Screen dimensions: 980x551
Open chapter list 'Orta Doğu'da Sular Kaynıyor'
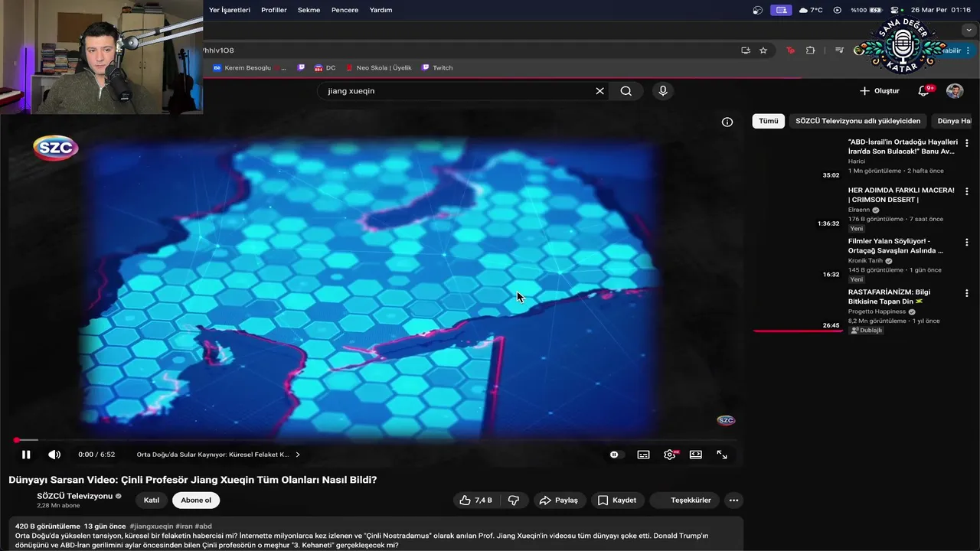coord(219,455)
